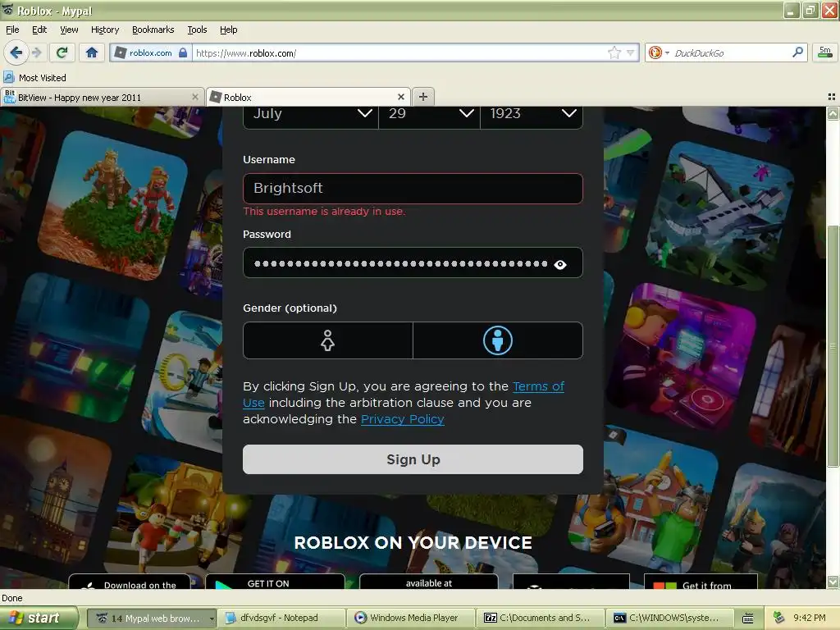Open the File menu

pyautogui.click(x=12, y=30)
